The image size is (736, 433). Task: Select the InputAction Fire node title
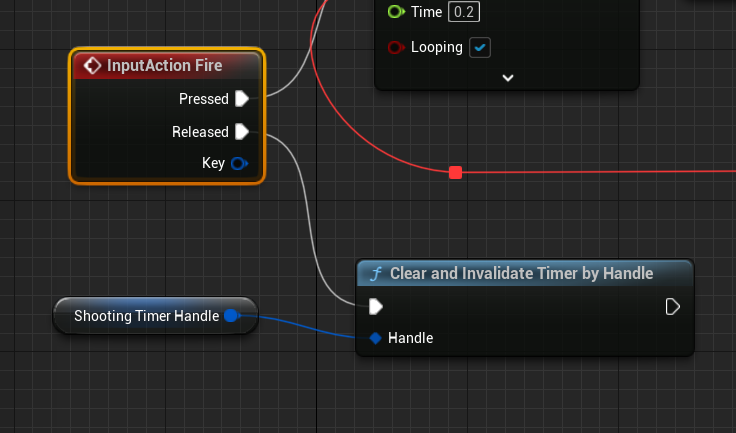point(164,65)
